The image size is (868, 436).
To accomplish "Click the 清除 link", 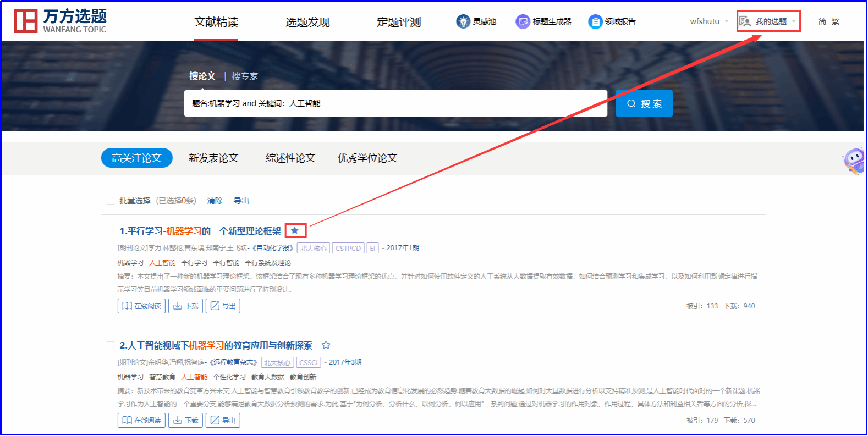I will (215, 201).
